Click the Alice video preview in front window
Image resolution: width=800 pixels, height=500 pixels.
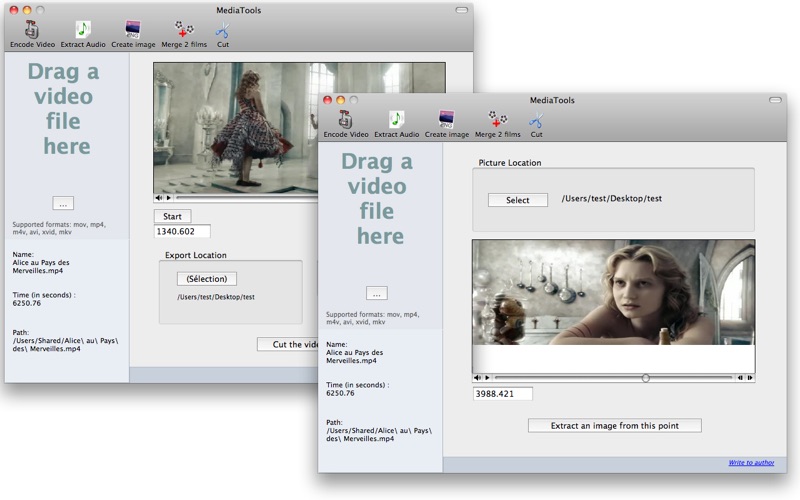(x=613, y=293)
